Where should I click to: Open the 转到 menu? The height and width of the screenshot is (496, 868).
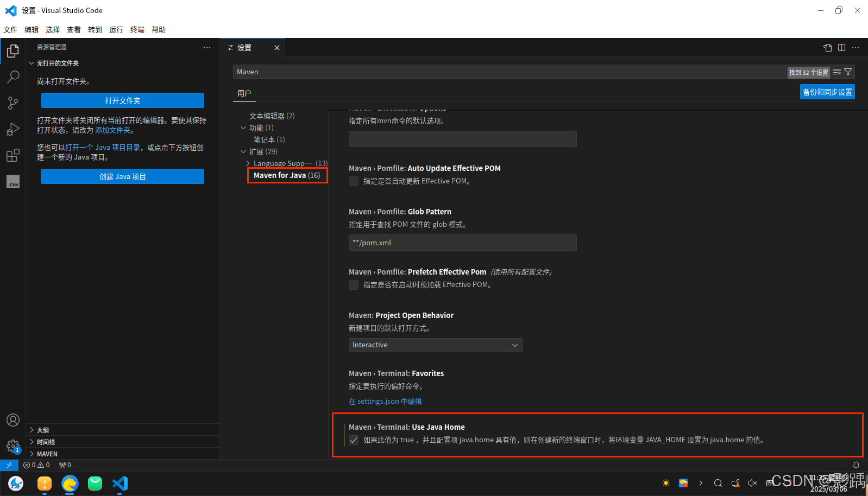(x=95, y=30)
